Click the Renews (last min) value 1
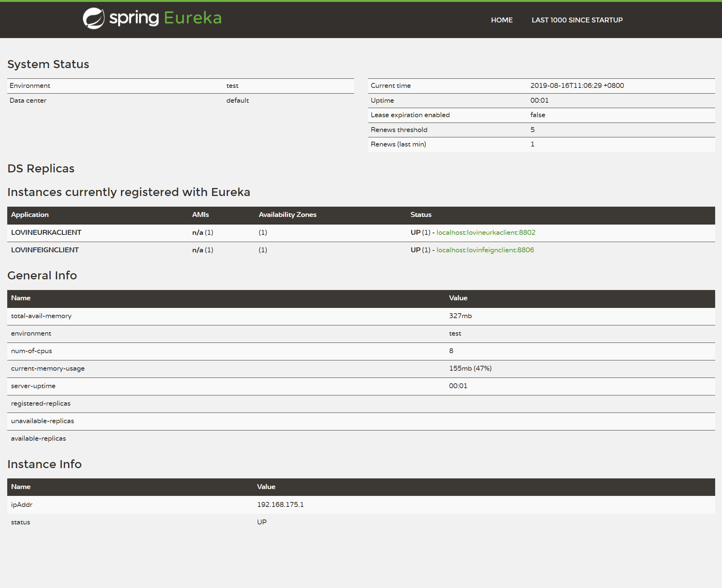722x588 pixels. click(x=533, y=144)
